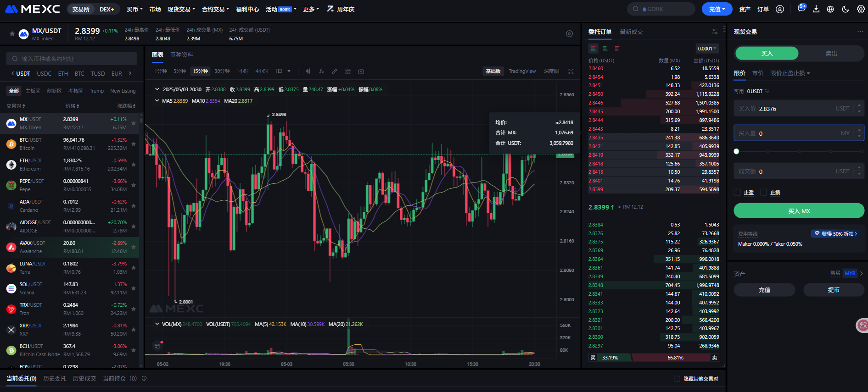Enable the 止盈 take-profit checkbox

pyautogui.click(x=737, y=192)
